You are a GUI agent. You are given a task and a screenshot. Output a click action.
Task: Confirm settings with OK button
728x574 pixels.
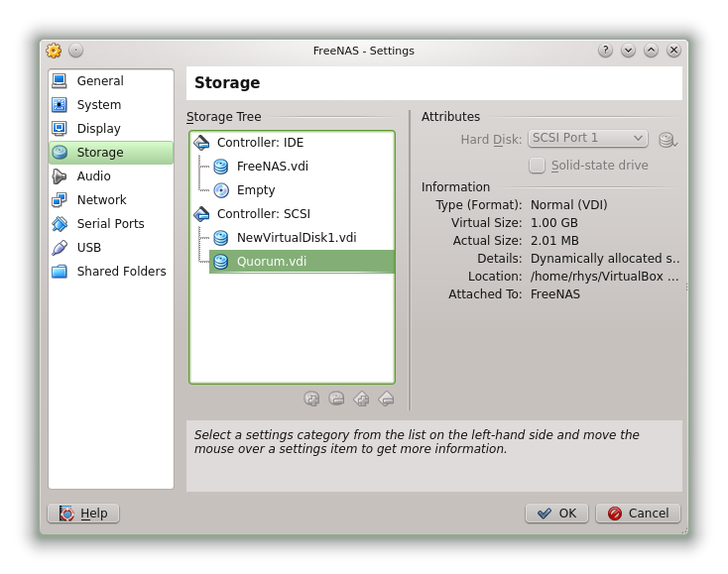(556, 514)
